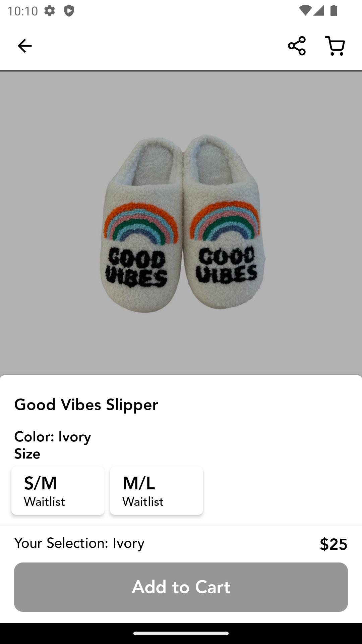The image size is (362, 644).
Task: Open the shopping cart icon
Action: click(x=335, y=46)
